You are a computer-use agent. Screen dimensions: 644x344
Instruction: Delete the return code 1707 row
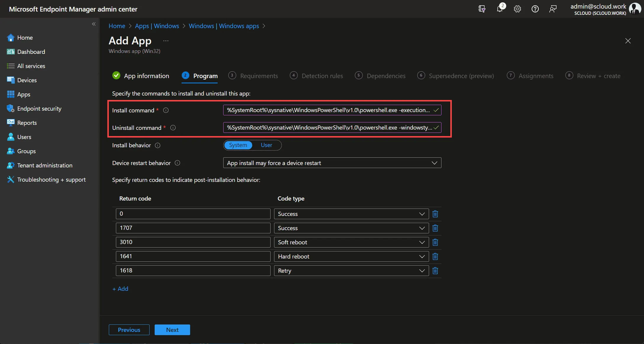click(x=435, y=228)
